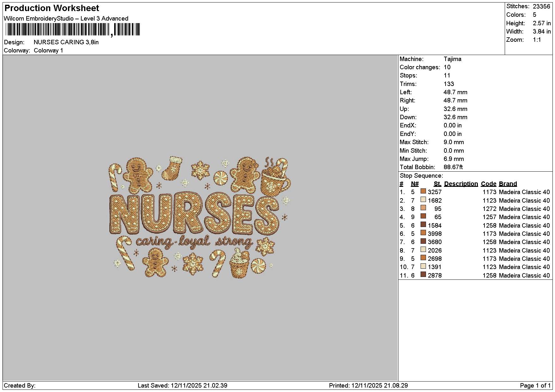555x392 pixels.
Task: Click the color swatch for stop 5
Action: click(x=423, y=224)
